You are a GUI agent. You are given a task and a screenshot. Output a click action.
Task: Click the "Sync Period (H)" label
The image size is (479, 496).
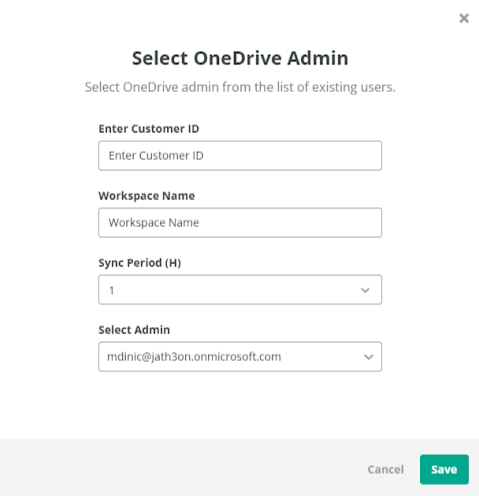[x=140, y=263]
